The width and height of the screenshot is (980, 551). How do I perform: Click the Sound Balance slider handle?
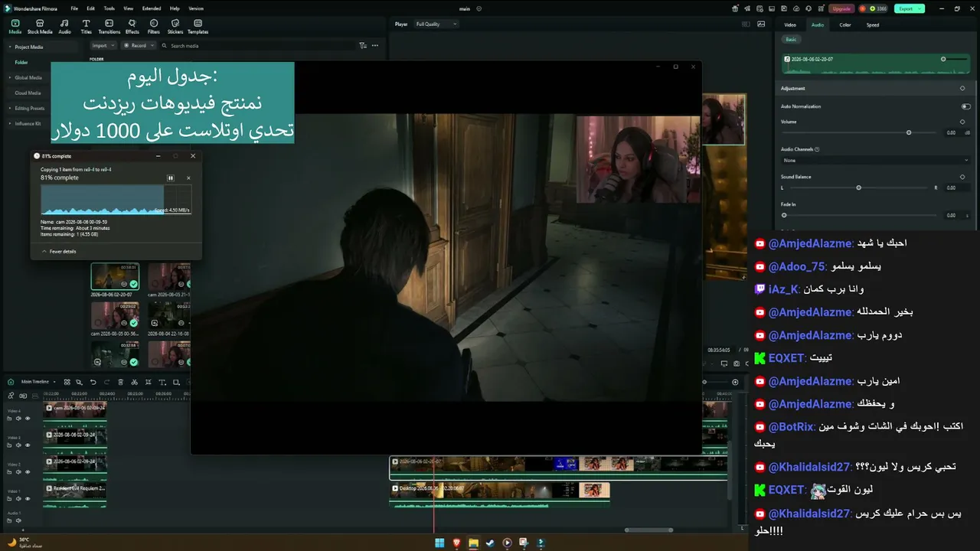[859, 187]
